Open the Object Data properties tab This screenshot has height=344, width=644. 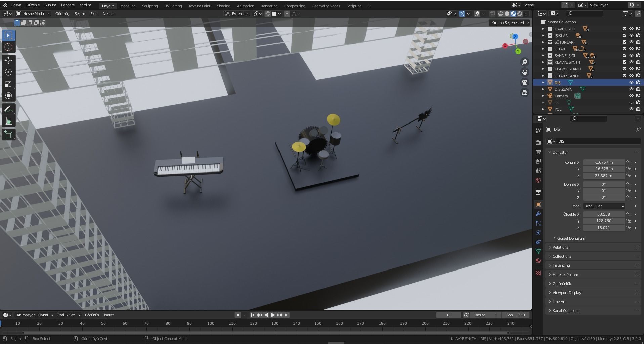(538, 251)
